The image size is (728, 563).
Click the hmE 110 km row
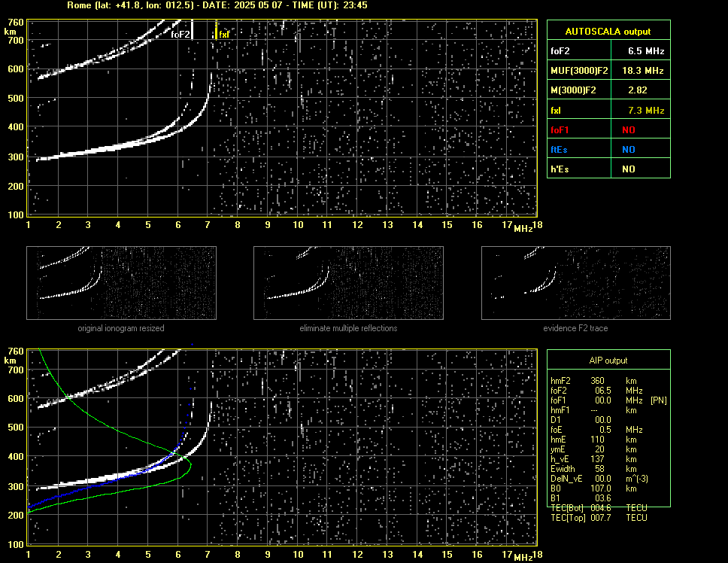[593, 440]
